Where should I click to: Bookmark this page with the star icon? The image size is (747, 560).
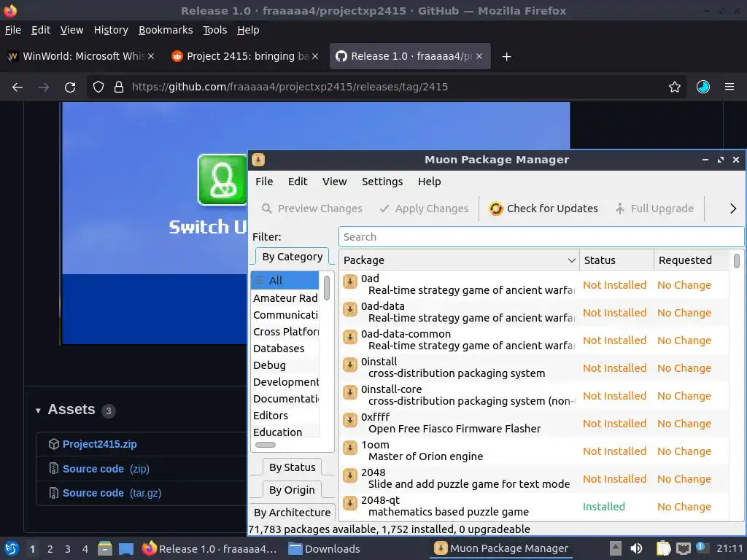coord(675,87)
